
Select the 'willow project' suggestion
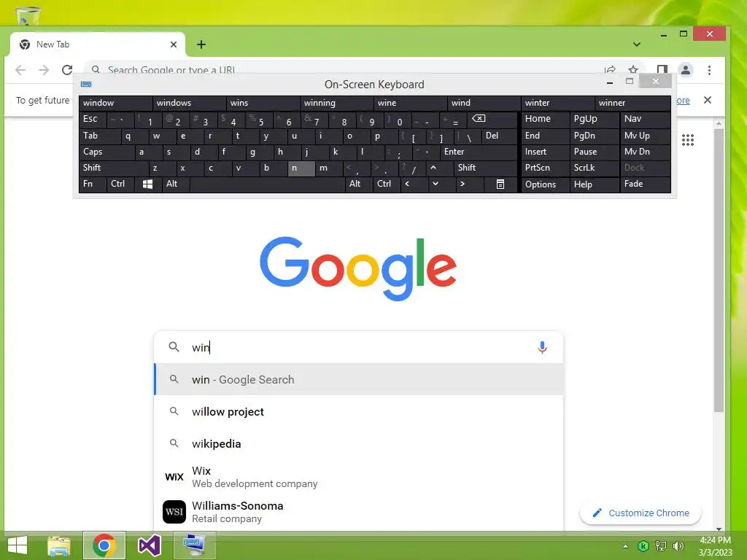(x=359, y=411)
